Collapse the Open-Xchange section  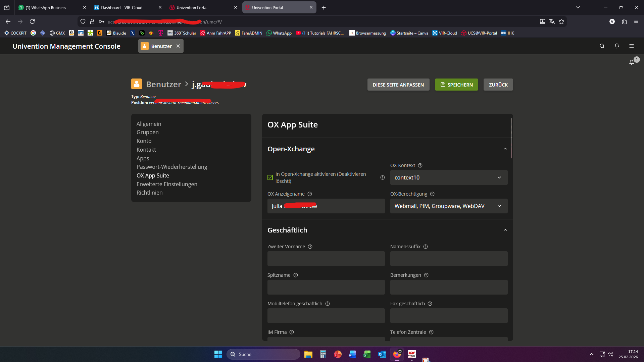point(505,149)
